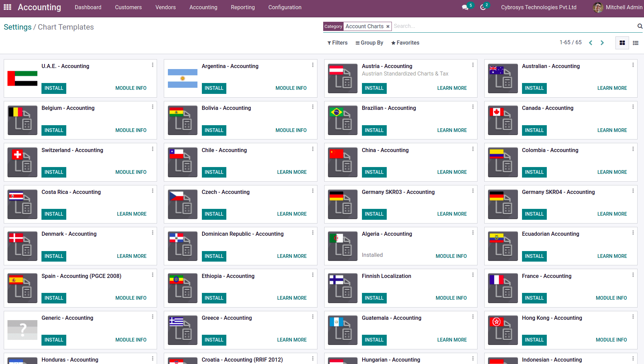Open Mitchell Admin user menu
This screenshot has height=364, width=644.
[x=618, y=7]
